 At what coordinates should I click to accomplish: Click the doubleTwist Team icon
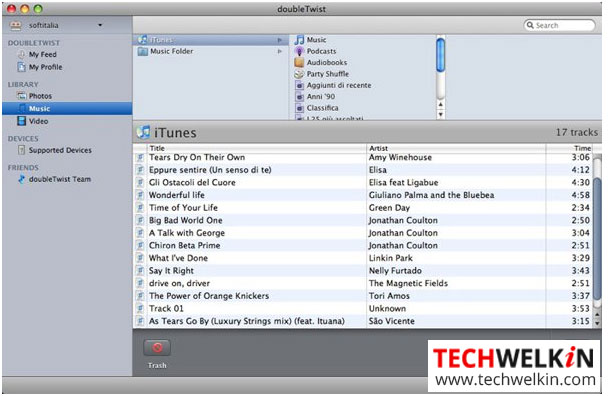(22, 179)
